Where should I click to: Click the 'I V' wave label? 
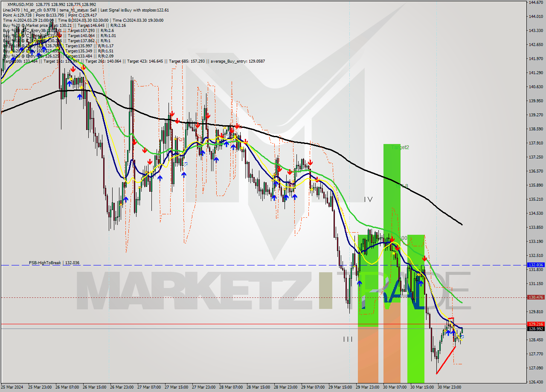(x=369, y=199)
